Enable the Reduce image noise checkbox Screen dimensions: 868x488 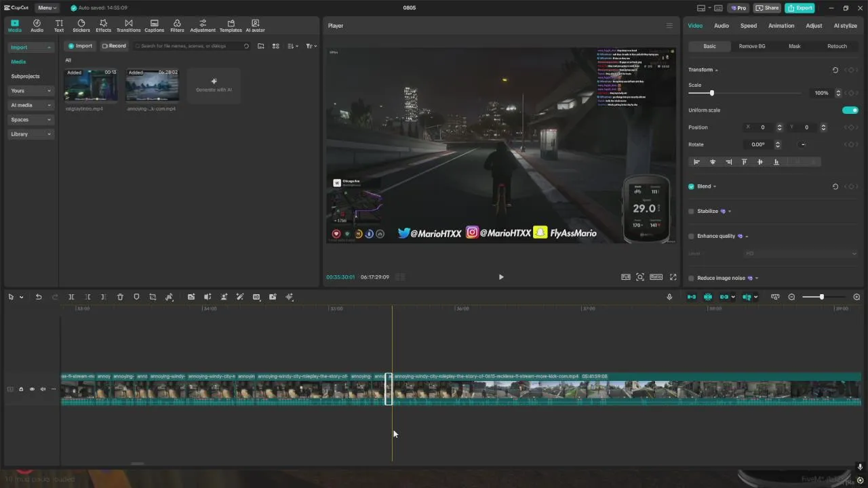point(691,278)
